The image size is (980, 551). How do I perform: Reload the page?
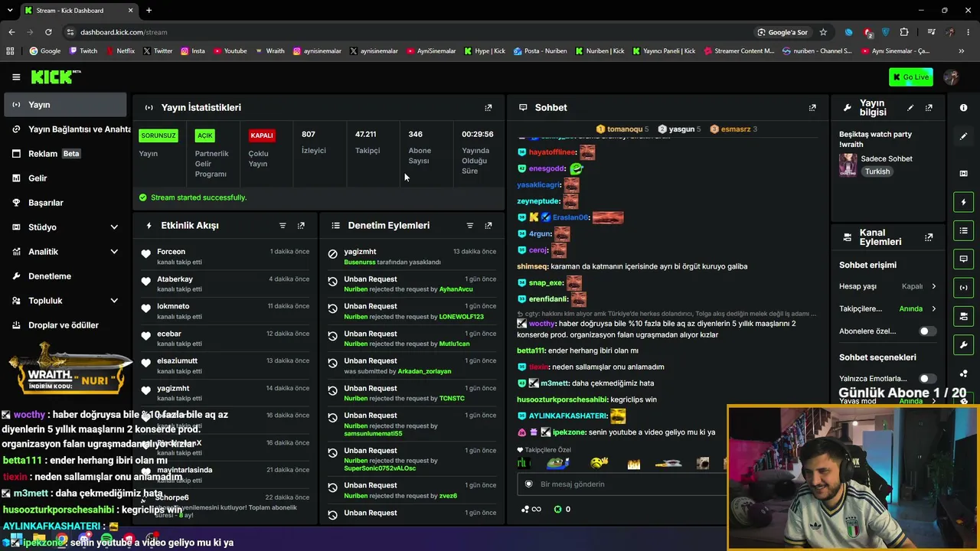[48, 32]
